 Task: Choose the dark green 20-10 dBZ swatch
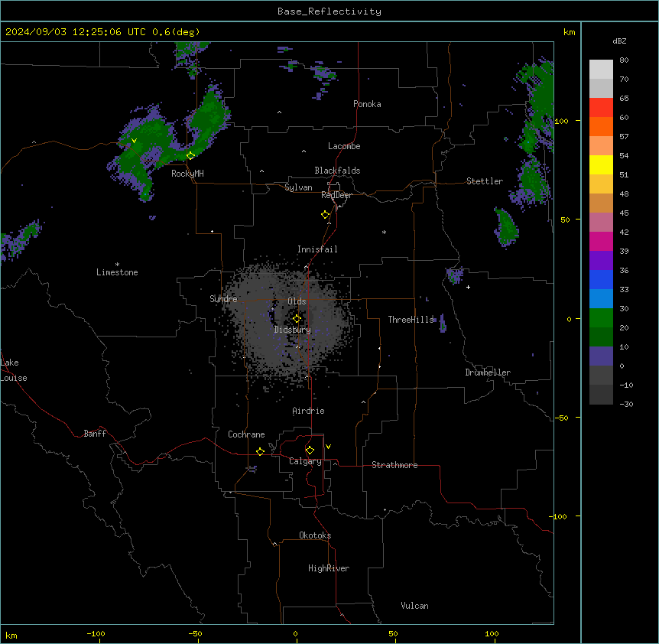[x=601, y=337]
